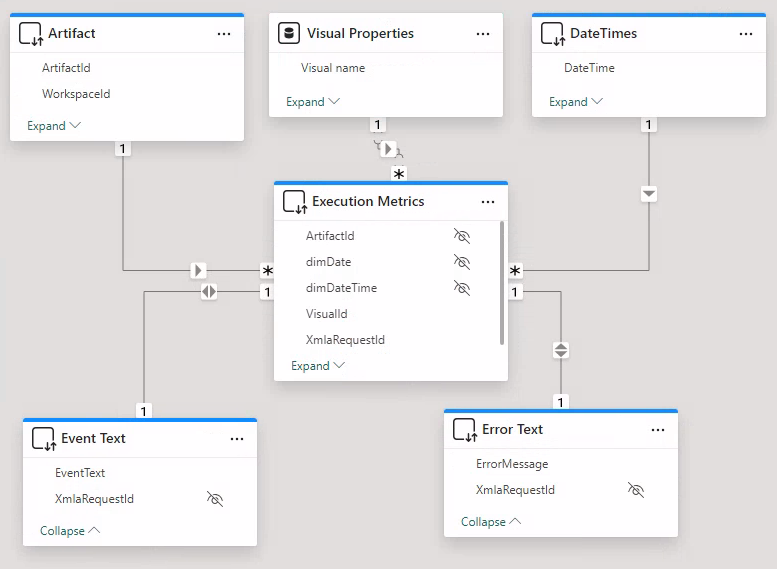Click the Event Text table icon
This screenshot has width=777, height=569.
pyautogui.click(x=43, y=439)
